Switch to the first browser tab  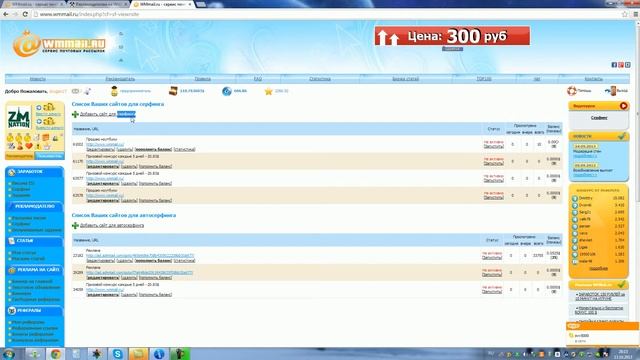(33, 4)
